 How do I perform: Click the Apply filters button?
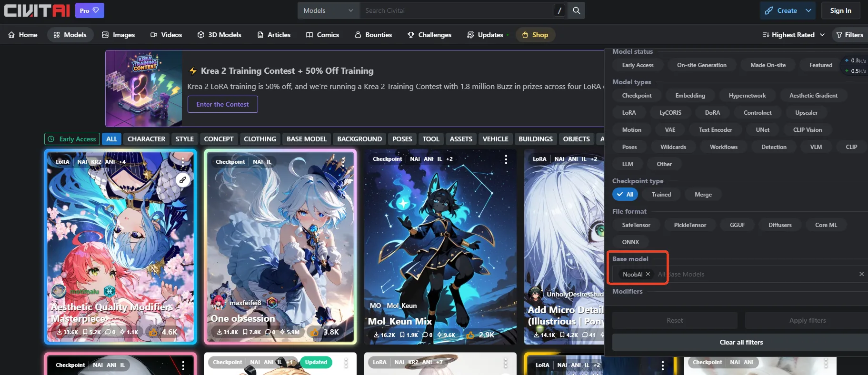808,320
